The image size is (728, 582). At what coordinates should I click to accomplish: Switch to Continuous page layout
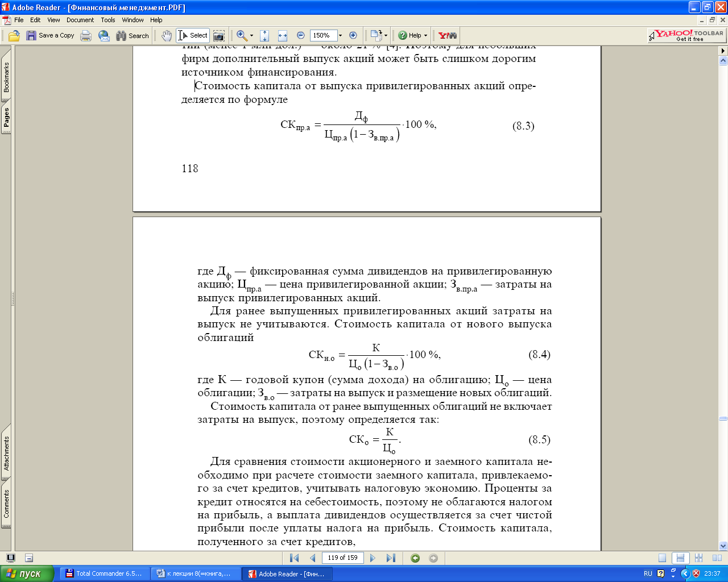(x=680, y=558)
